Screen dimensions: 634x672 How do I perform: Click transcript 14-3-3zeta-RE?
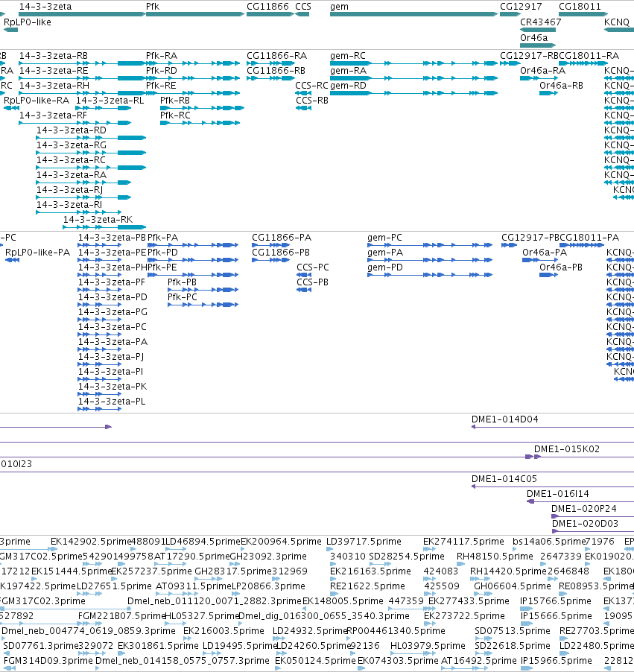tap(54, 71)
